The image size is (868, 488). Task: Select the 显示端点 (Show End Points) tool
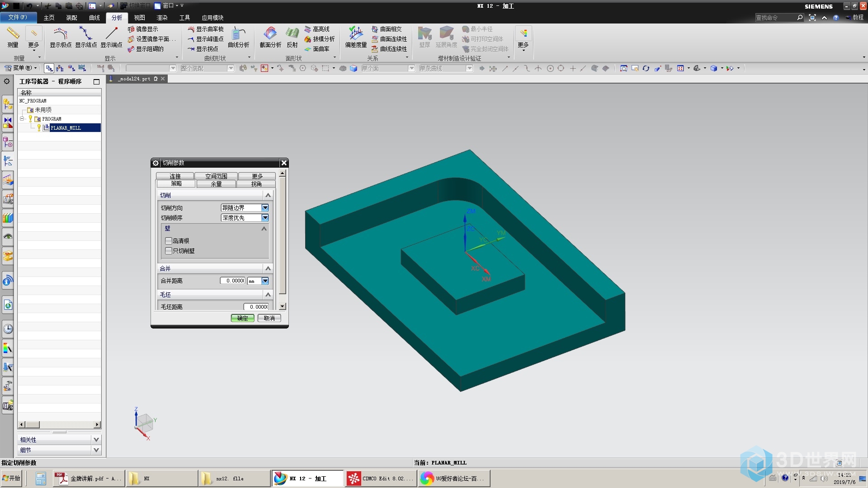tap(111, 37)
